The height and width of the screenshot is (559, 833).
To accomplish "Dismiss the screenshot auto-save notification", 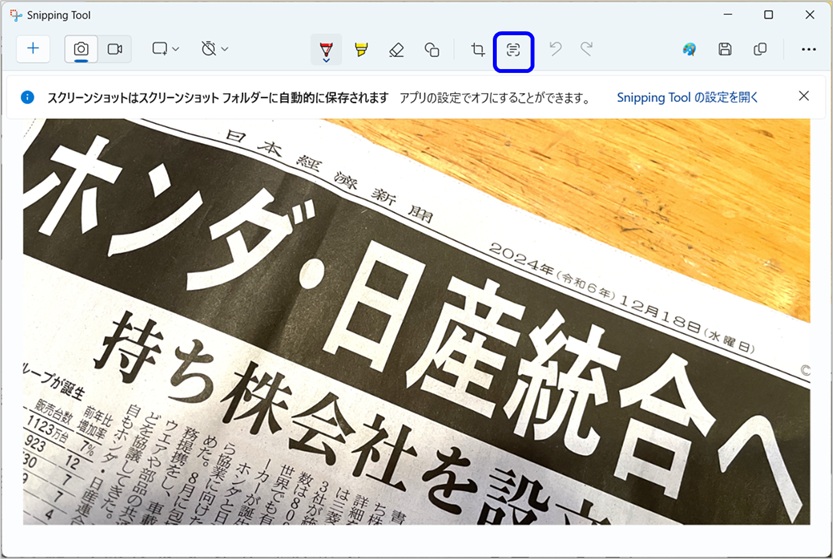I will [x=804, y=96].
